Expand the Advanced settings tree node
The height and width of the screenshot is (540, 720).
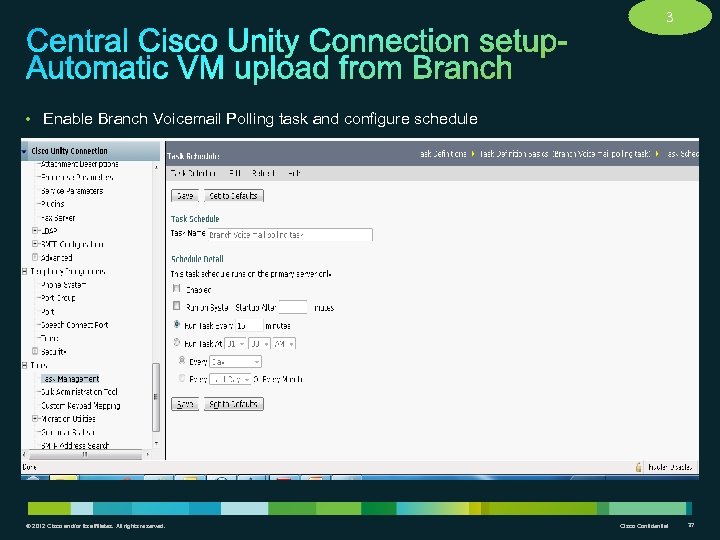coord(35,257)
